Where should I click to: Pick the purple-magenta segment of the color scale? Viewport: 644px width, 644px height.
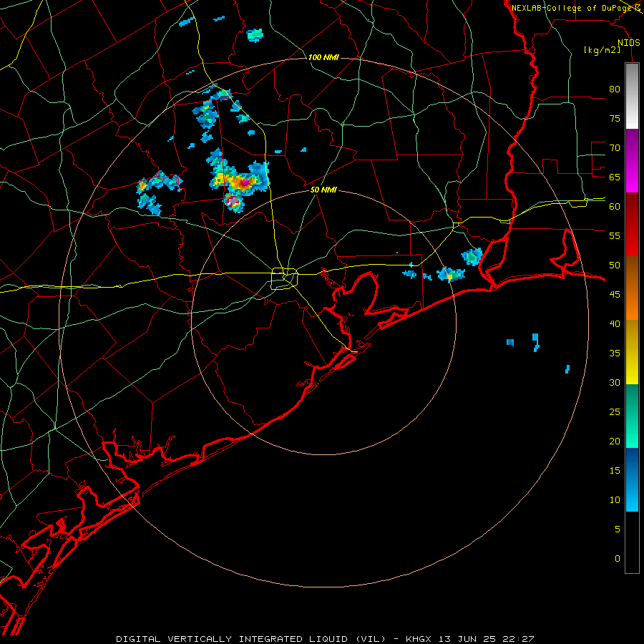[632, 161]
